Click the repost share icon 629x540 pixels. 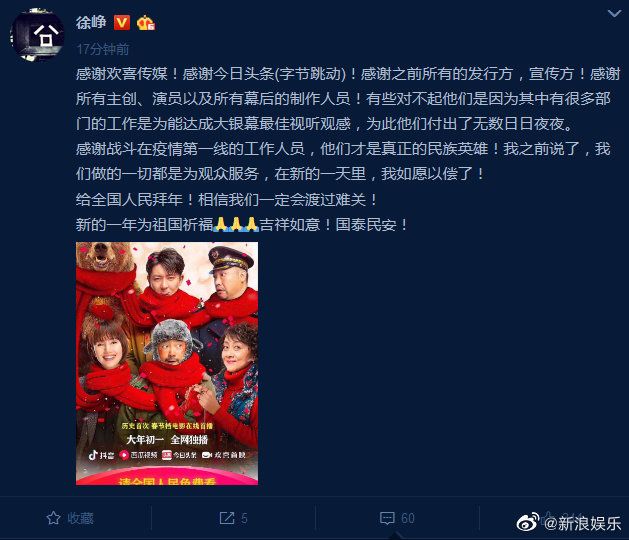tap(227, 518)
